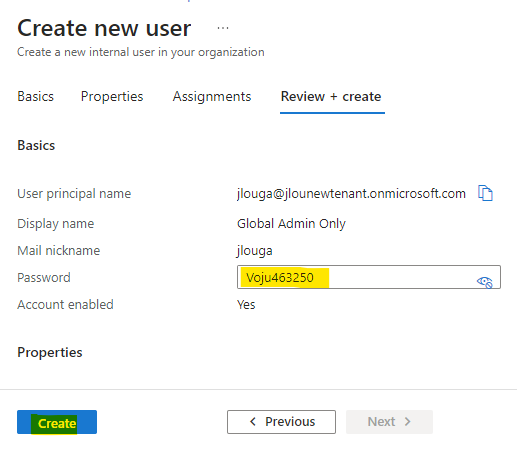This screenshot has width=517, height=449.
Task: Click the jlouga mail nickname value
Action: [255, 251]
